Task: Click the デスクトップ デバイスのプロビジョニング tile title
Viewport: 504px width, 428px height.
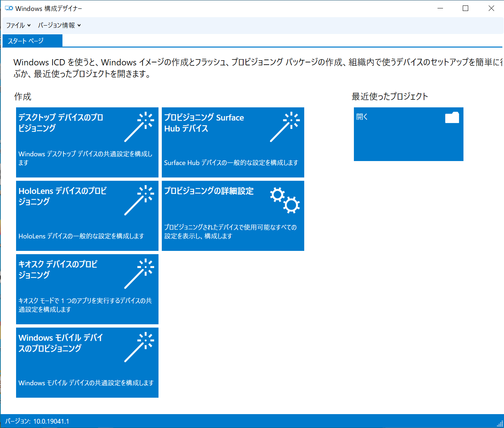Action: pos(61,123)
